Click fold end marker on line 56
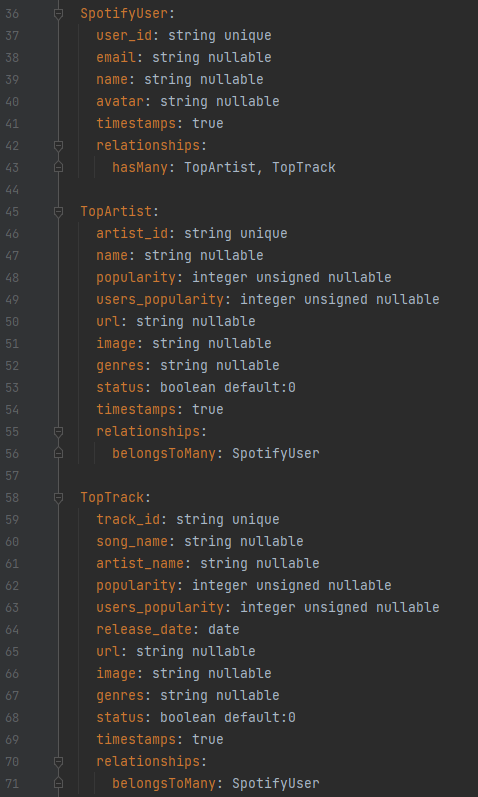478x797 pixels. pos(58,453)
